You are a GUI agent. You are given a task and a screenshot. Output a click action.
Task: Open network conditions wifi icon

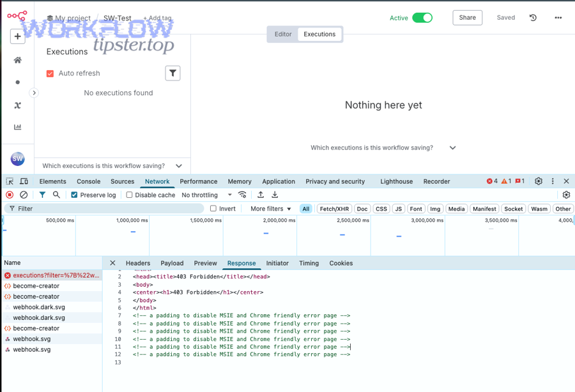coord(242,195)
